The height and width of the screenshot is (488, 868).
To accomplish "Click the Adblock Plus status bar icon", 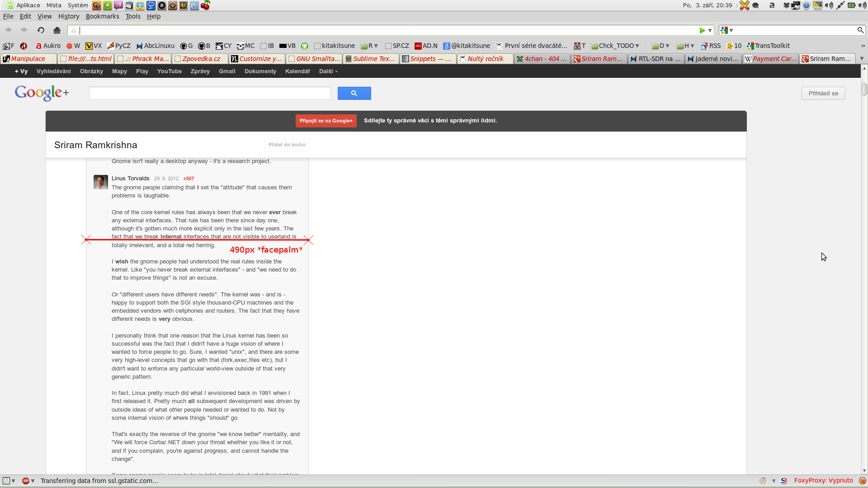I will tap(26, 481).
